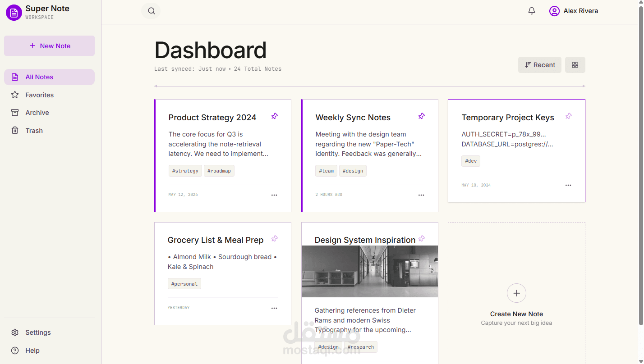Toggle pin on Product Strategy 2024 note

(x=274, y=116)
